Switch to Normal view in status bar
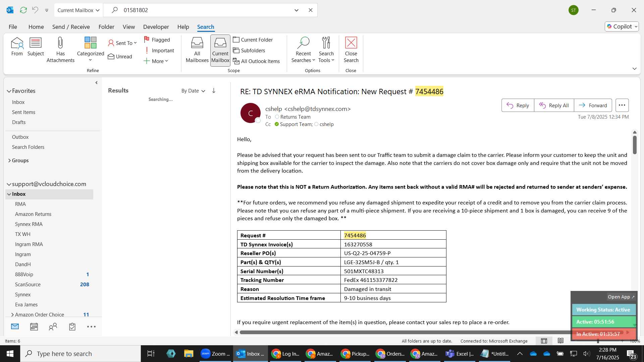 point(544,341)
